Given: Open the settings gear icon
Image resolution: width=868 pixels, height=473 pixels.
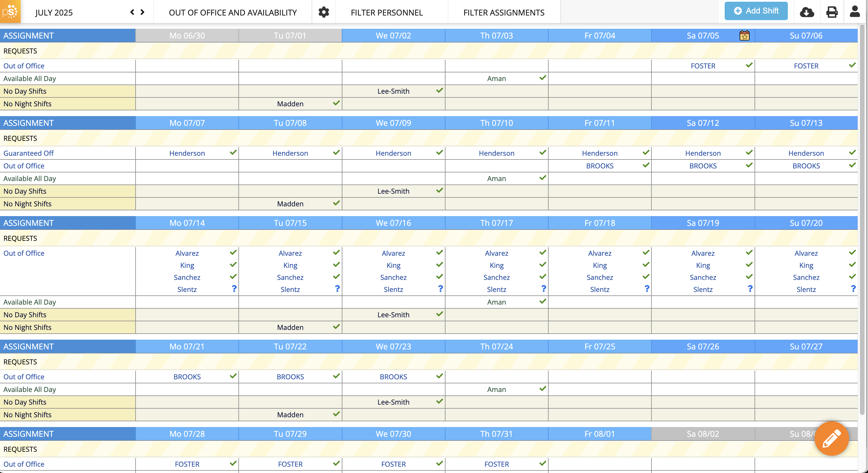Looking at the screenshot, I should coord(323,12).
